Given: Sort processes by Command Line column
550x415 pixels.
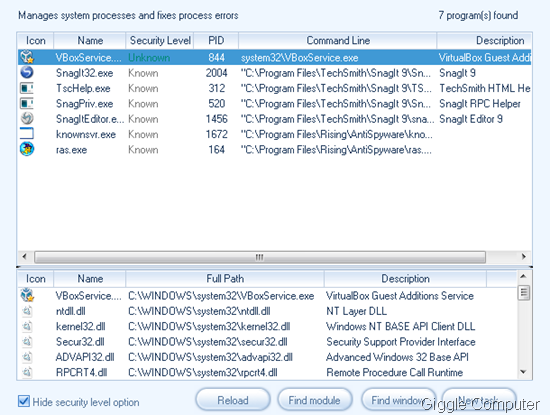Looking at the screenshot, I should [x=338, y=41].
